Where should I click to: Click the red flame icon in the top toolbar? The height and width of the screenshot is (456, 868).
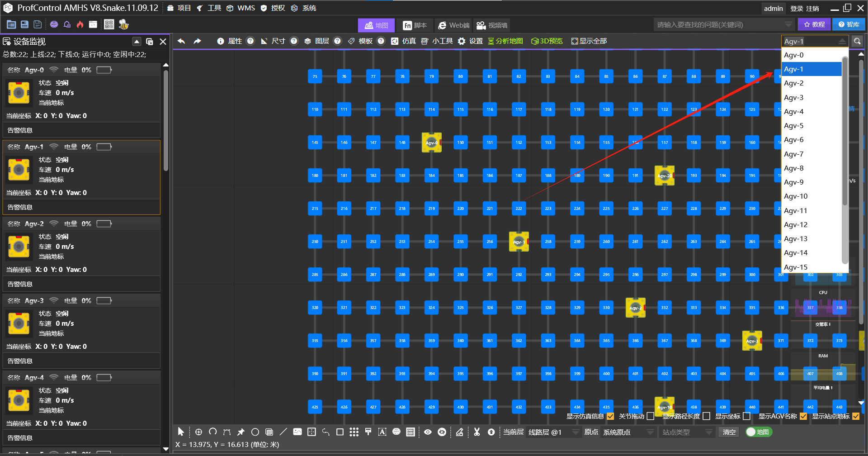[80, 24]
